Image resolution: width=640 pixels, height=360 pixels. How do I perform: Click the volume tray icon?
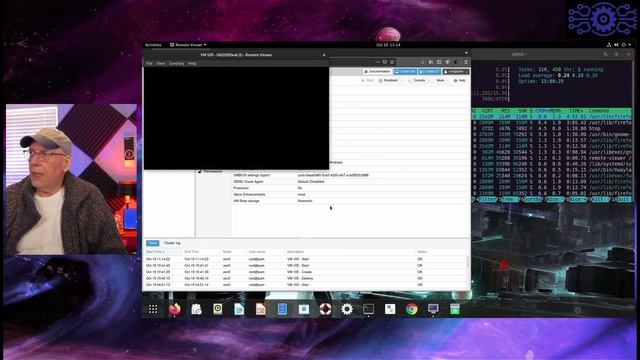(x=616, y=45)
